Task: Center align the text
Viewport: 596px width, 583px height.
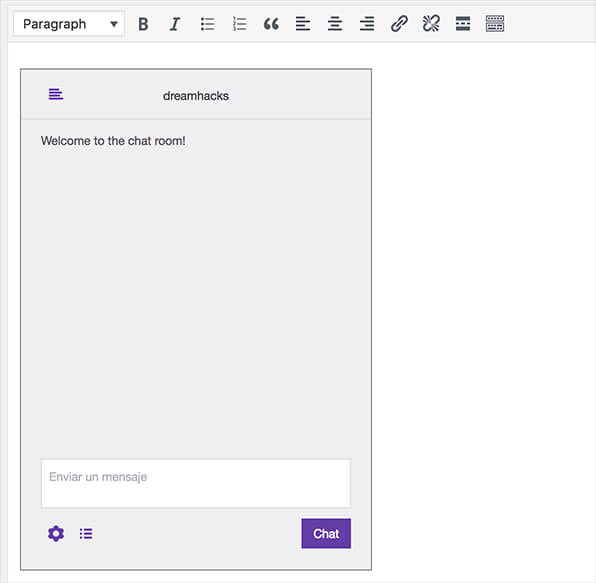Action: [335, 24]
